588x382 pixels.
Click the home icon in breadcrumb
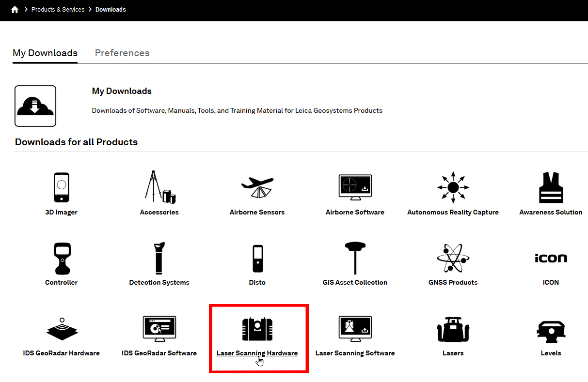[15, 9]
